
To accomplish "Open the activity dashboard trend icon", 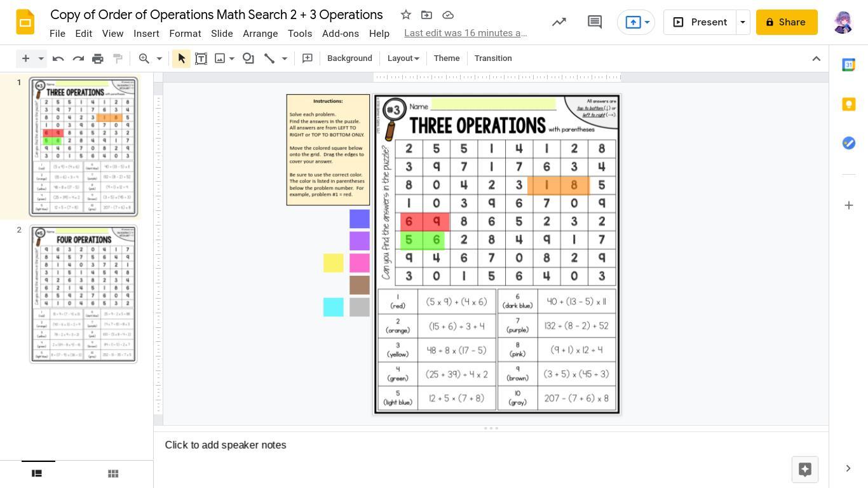I will (x=559, y=22).
